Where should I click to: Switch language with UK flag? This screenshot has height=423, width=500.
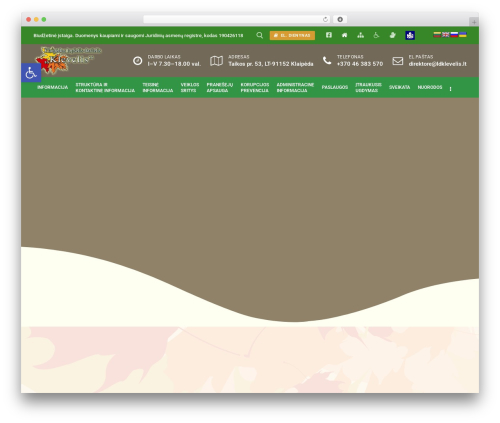(x=445, y=35)
